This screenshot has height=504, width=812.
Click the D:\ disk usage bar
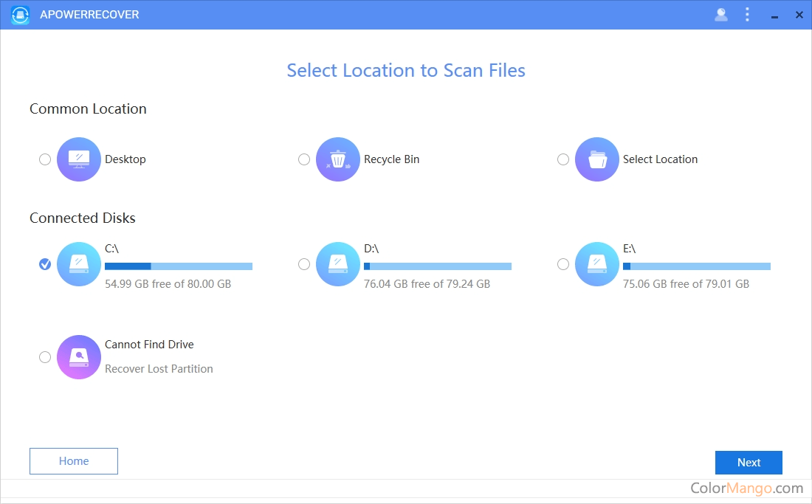point(438,266)
